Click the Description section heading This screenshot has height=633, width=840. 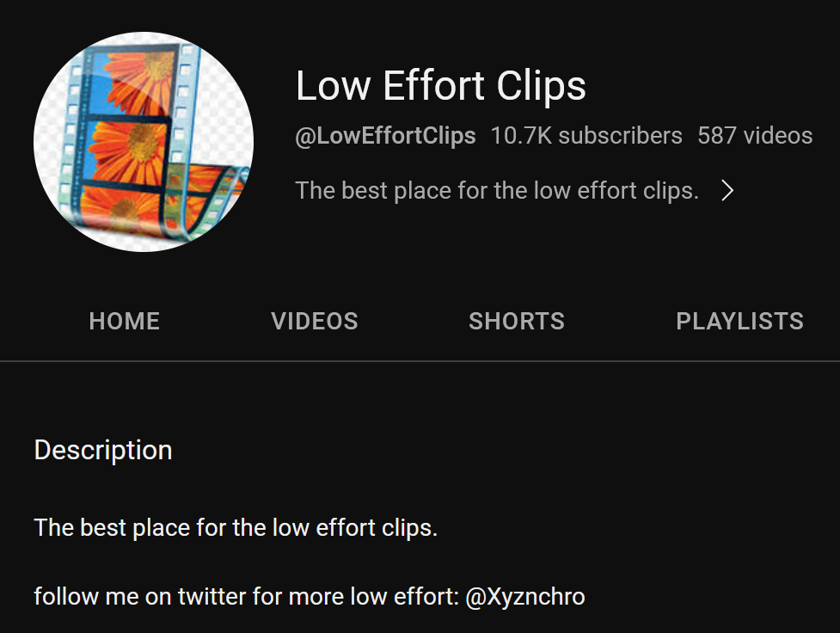tap(103, 450)
